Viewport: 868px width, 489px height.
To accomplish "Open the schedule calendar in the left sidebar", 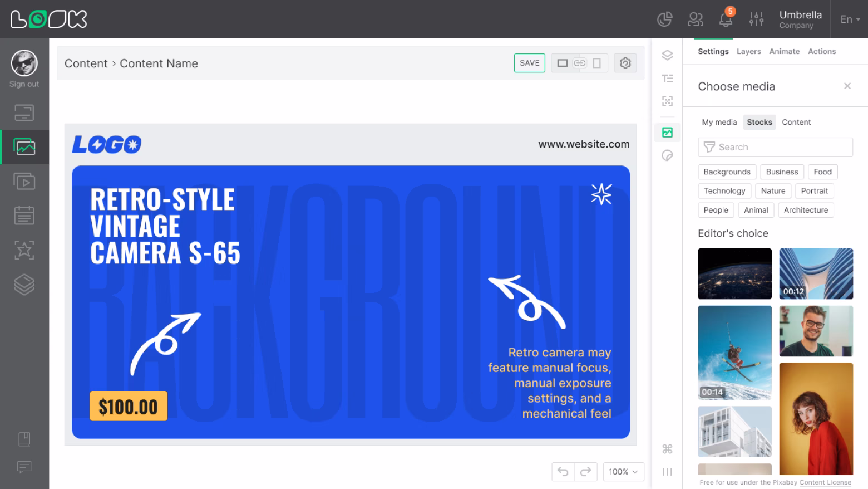I will [24, 216].
